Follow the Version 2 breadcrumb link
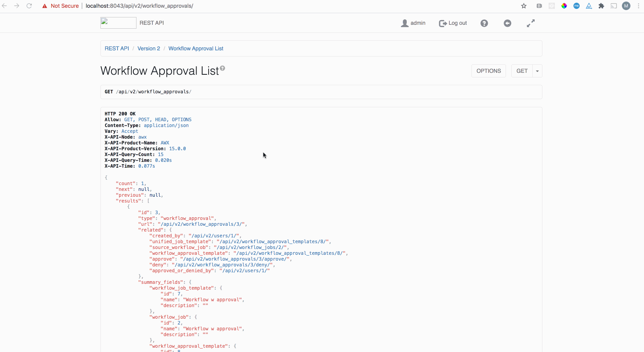The height and width of the screenshot is (352, 644). tap(148, 48)
